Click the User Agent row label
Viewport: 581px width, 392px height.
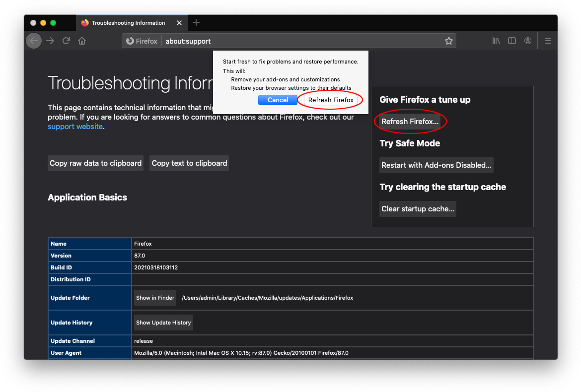66,353
